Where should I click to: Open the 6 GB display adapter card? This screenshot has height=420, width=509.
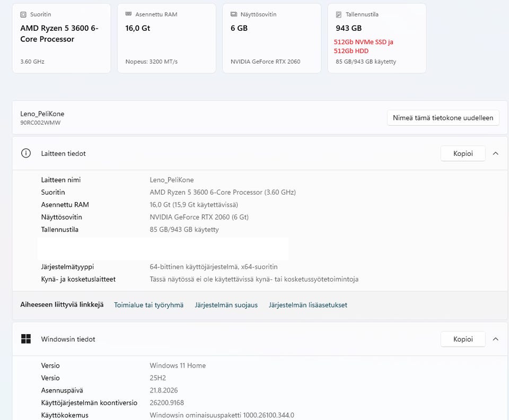point(271,38)
